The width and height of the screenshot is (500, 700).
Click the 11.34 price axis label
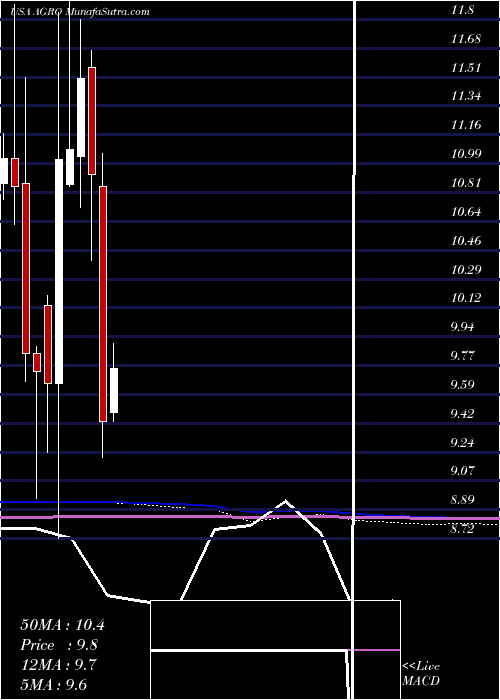[x=466, y=96]
